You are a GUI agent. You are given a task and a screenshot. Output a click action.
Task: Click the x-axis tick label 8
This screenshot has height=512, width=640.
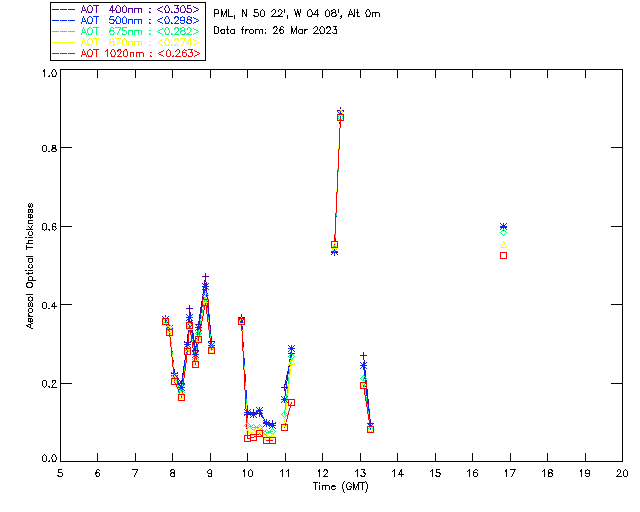point(173,473)
